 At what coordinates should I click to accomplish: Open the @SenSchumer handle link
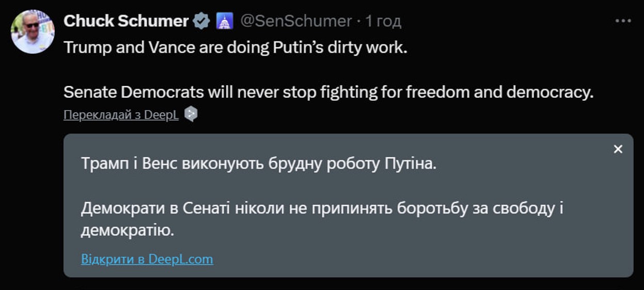[x=296, y=21]
